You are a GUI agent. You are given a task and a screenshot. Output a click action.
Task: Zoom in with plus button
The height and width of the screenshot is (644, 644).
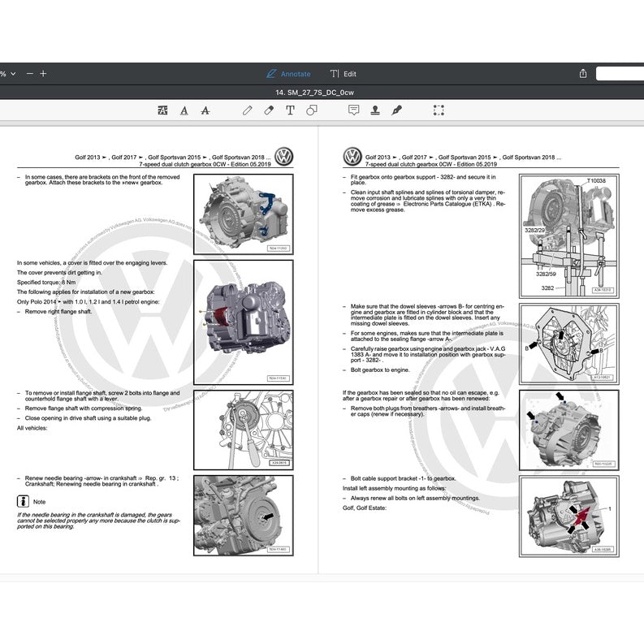click(44, 73)
